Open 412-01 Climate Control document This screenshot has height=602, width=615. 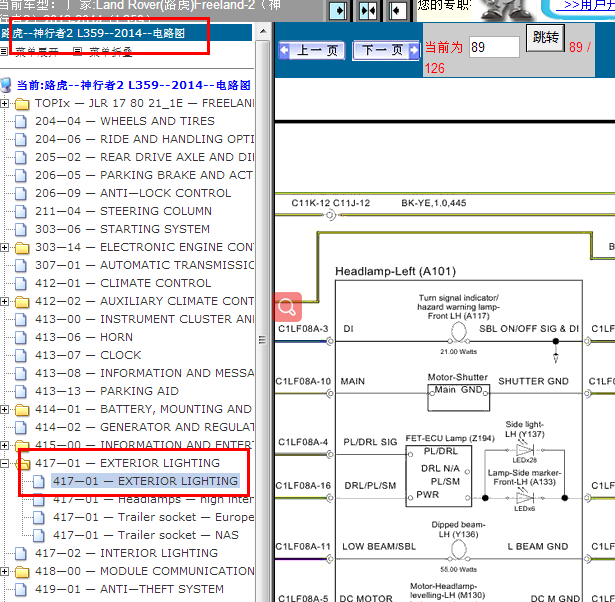123,283
